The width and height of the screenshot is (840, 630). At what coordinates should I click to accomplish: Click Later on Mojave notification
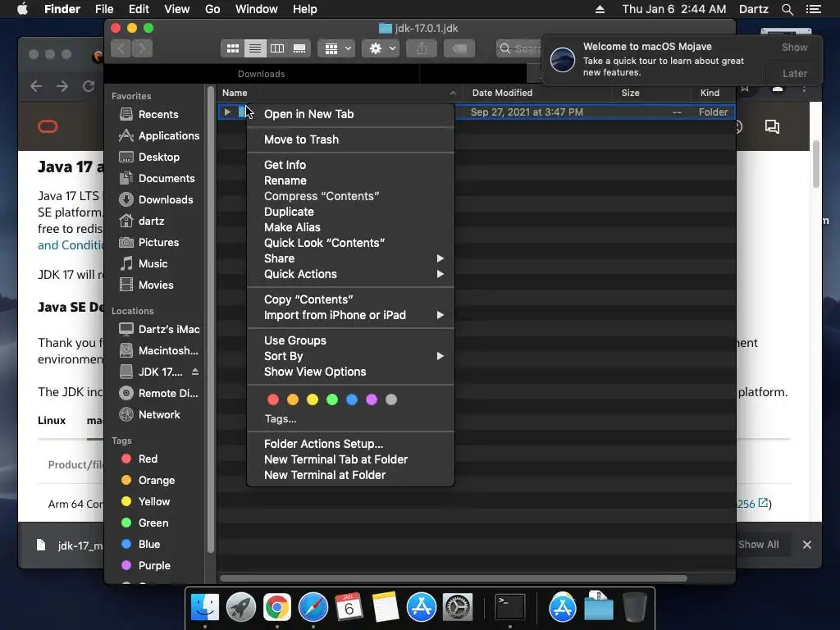pos(794,73)
